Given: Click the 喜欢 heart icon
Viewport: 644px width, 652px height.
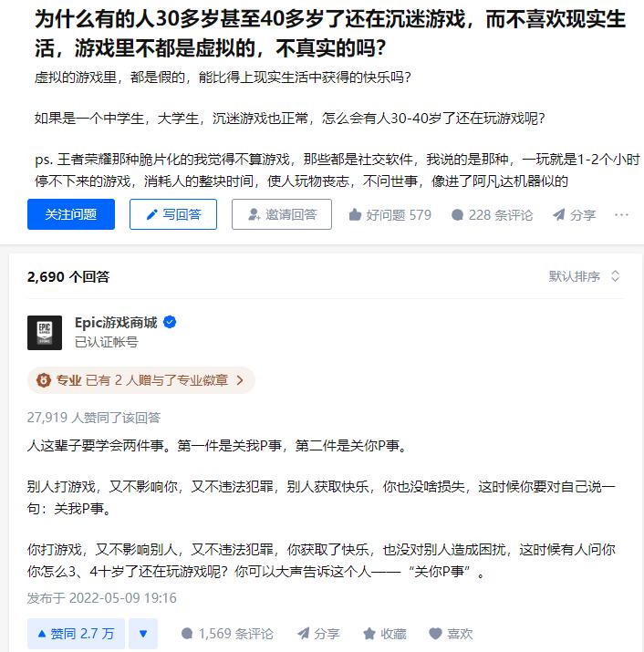Looking at the screenshot, I should click(x=435, y=634).
